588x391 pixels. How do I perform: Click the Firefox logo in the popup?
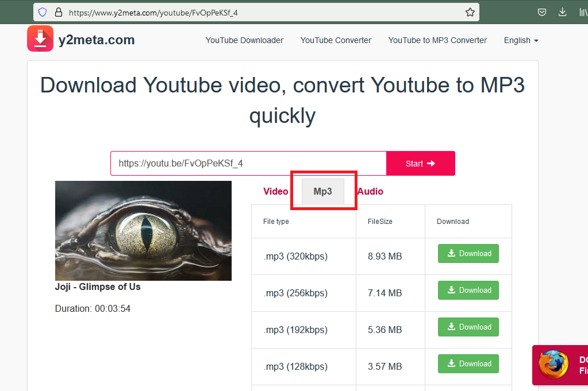(553, 365)
